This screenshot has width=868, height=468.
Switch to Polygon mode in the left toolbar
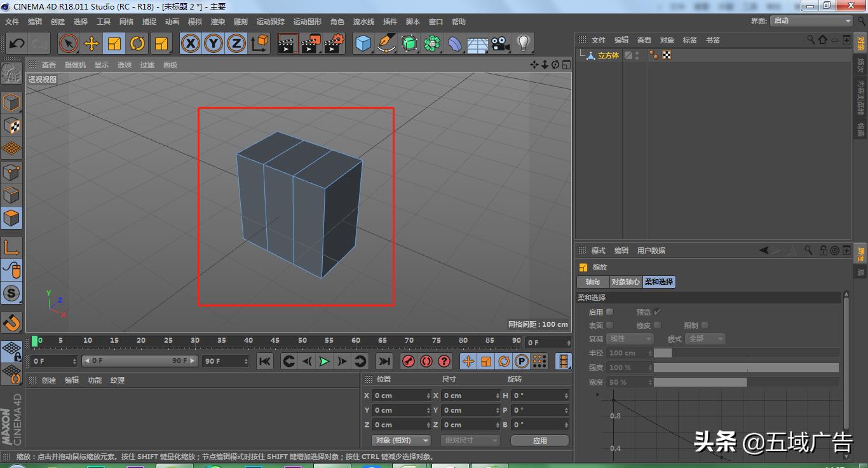tap(11, 218)
